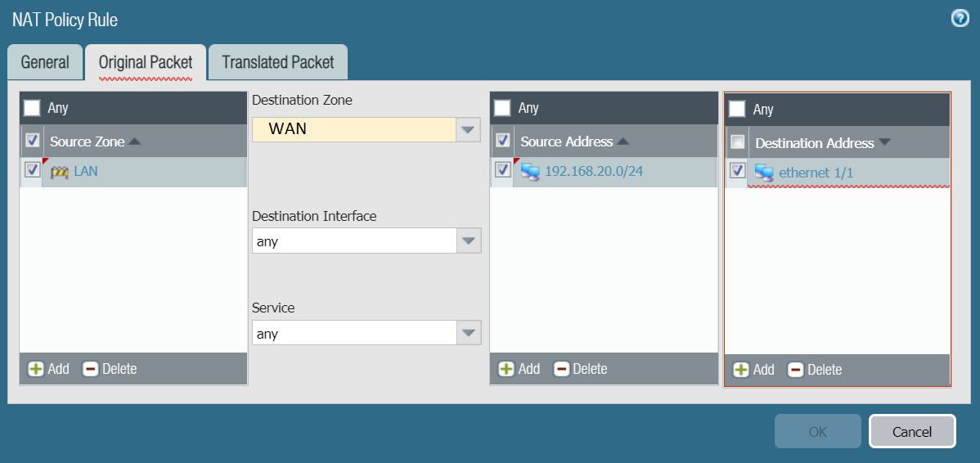Uncheck the LAN source zone checkbox
Image resolution: width=980 pixels, height=463 pixels.
33,170
